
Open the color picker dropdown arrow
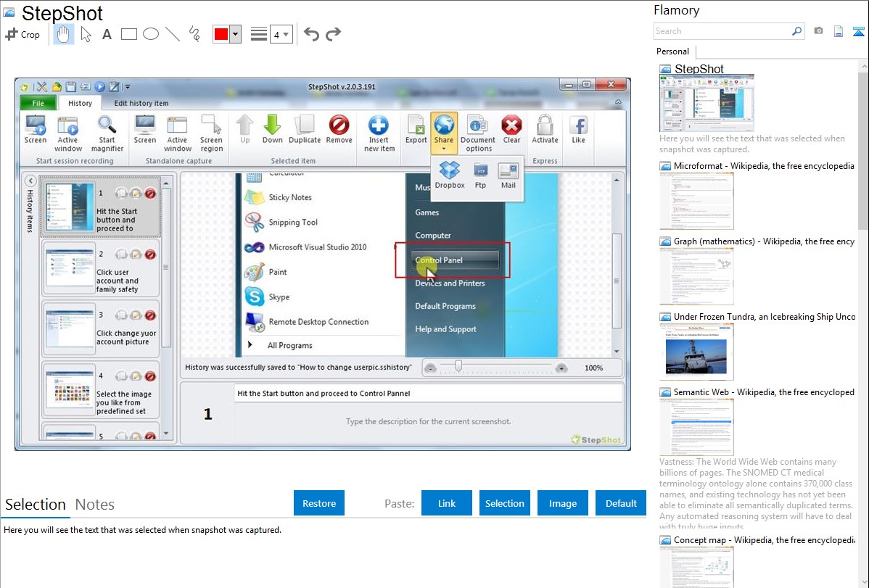point(235,34)
